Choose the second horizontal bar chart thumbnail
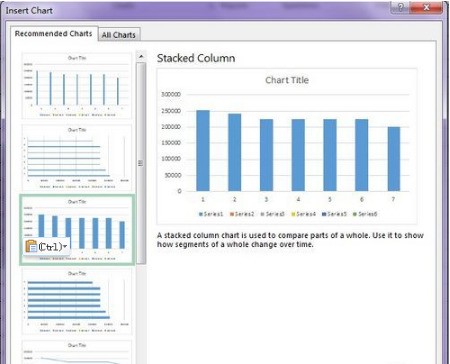Screen dimensions: 450x364 point(77,158)
